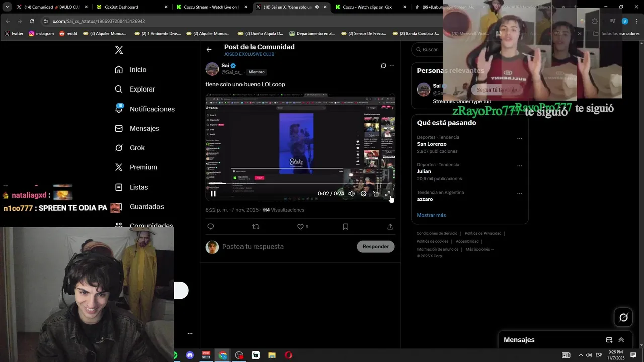Like the post with the heart icon
The height and width of the screenshot is (362, 644).
click(x=300, y=227)
